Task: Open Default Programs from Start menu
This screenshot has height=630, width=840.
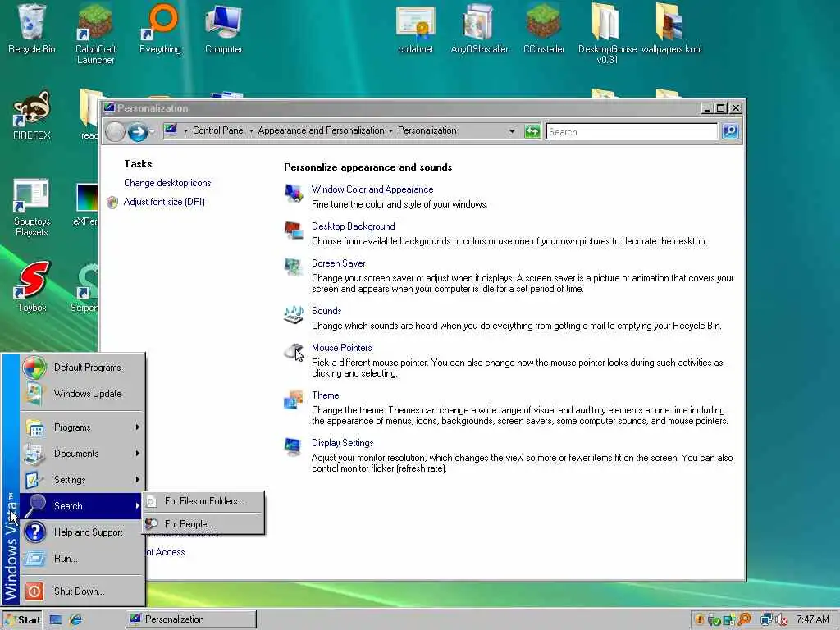Action: click(83, 367)
